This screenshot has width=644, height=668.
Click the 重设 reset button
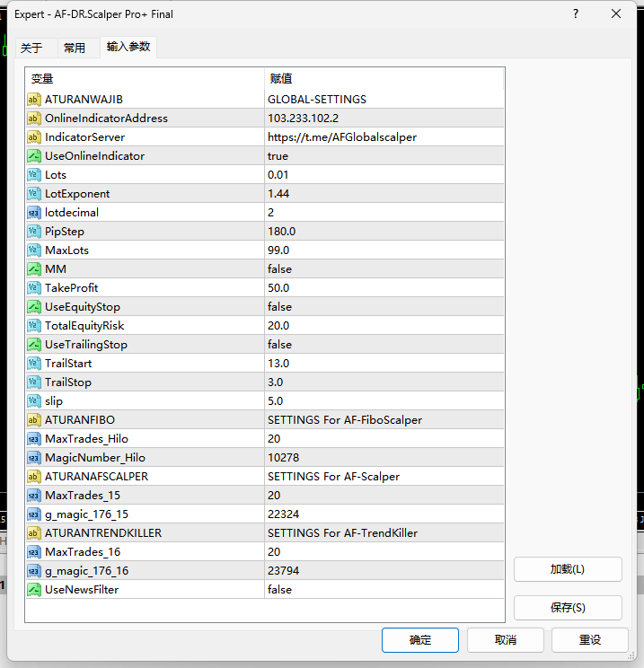(590, 640)
